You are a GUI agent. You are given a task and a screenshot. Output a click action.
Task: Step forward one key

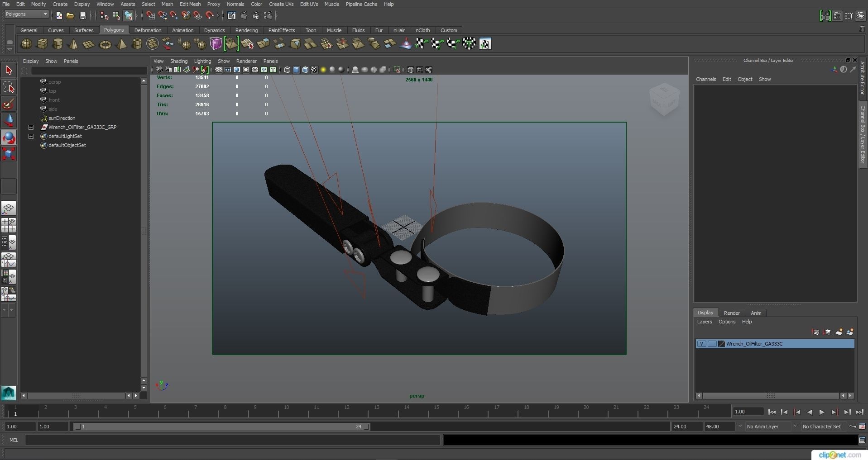tap(834, 412)
